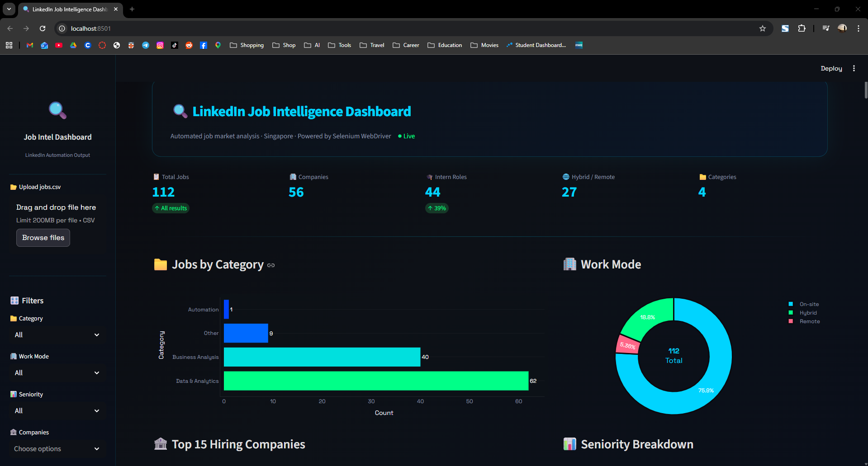
Task: Open the YouTube bookmark
Action: pyautogui.click(x=59, y=45)
